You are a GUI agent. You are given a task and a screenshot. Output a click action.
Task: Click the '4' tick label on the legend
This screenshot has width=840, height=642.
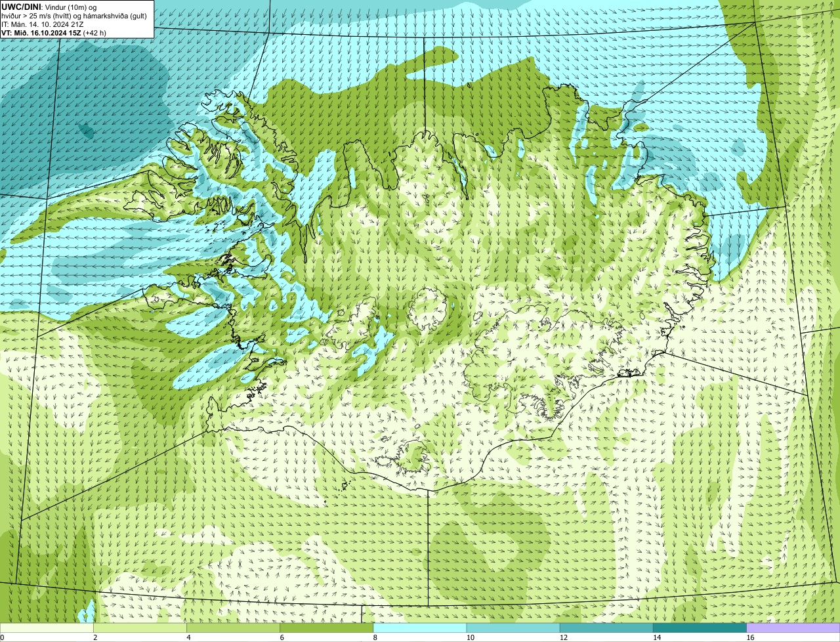click(188, 637)
